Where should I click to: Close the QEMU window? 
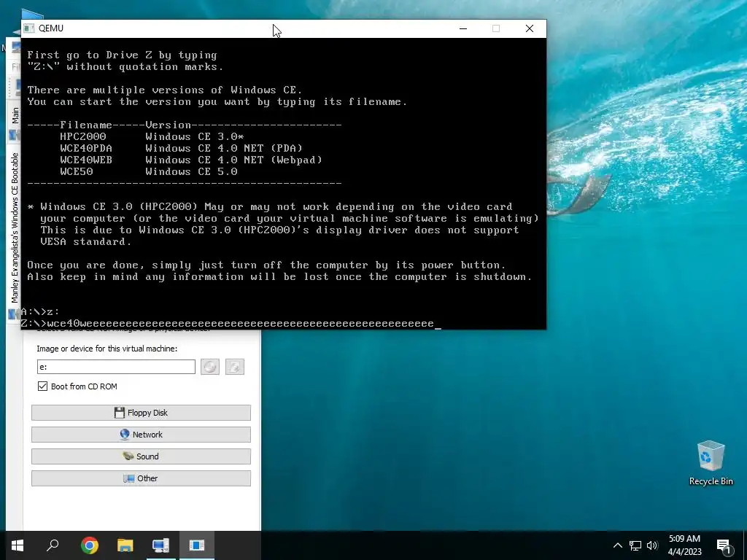[530, 28]
